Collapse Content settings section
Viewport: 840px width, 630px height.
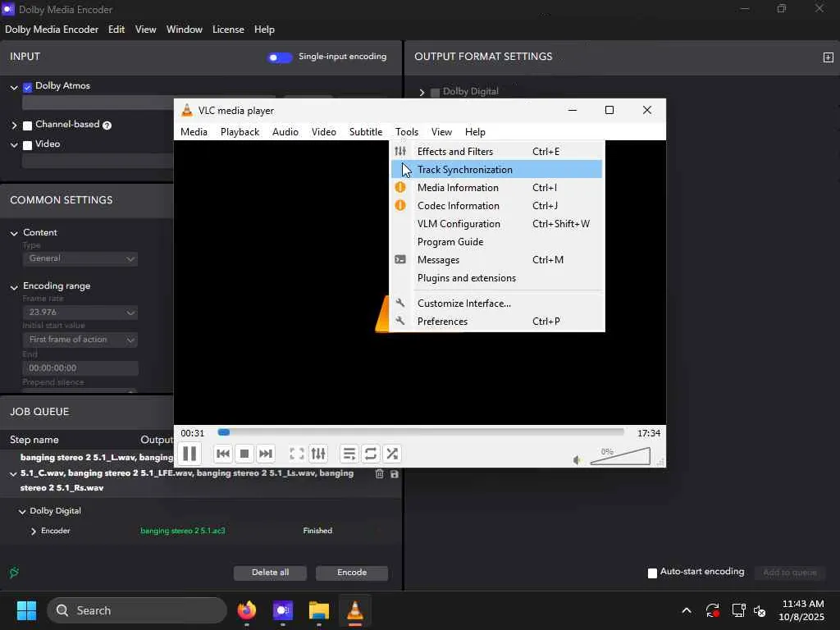pyautogui.click(x=14, y=233)
